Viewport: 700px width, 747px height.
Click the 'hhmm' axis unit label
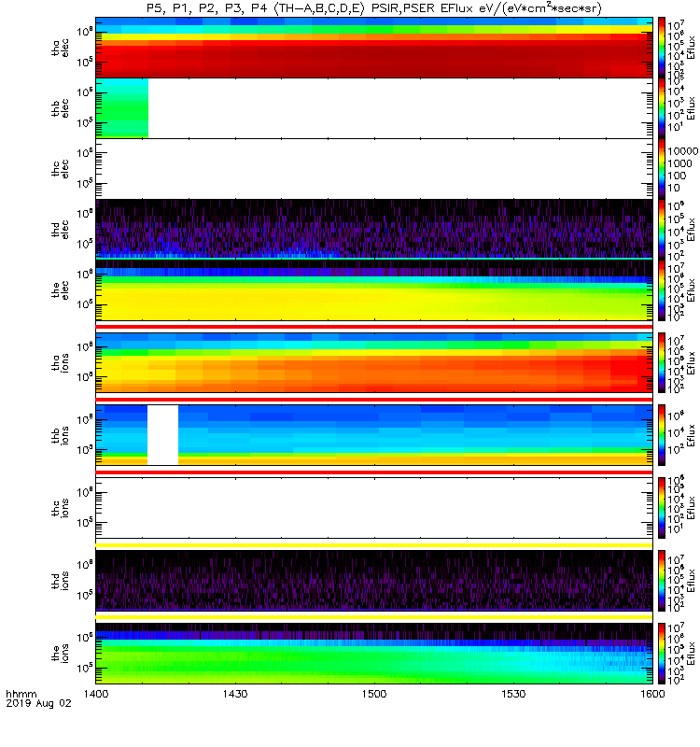click(21, 694)
